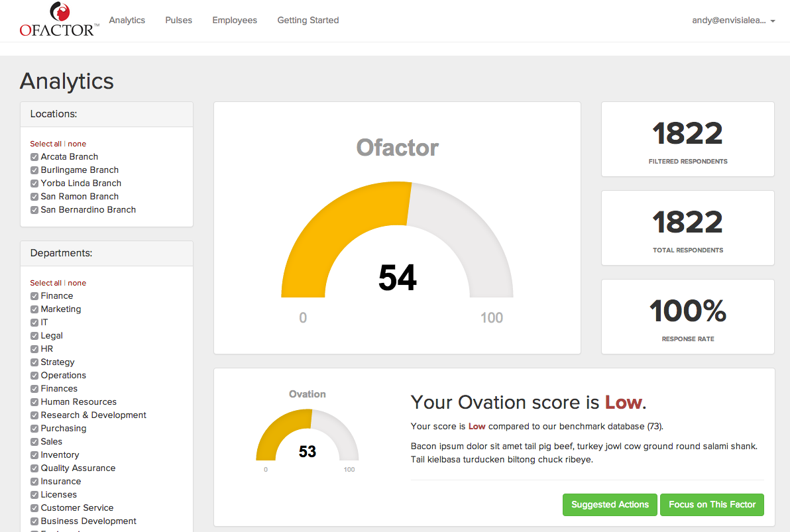This screenshot has height=532, width=790.
Task: Go to the Employees page
Action: tap(234, 20)
